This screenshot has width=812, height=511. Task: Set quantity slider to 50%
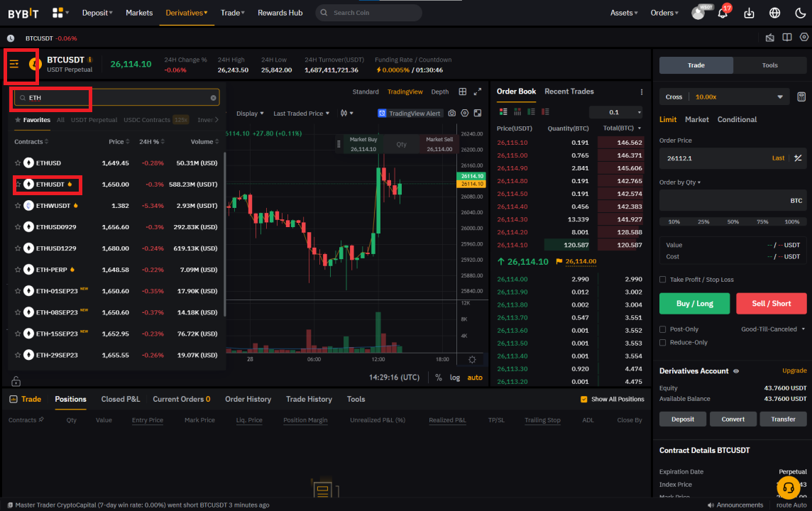coord(733,221)
